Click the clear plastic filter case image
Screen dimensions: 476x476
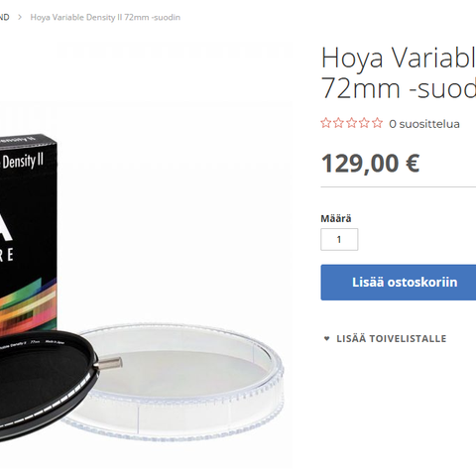point(178,380)
